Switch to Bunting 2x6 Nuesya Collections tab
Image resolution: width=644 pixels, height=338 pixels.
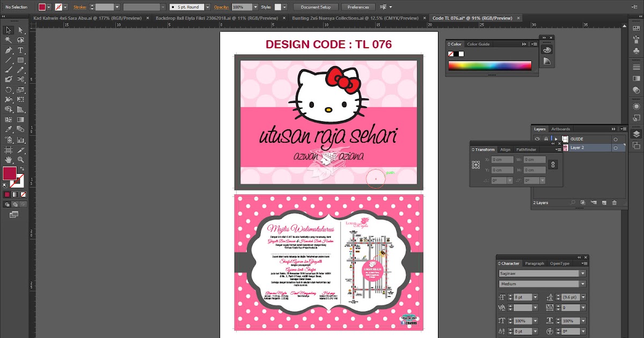356,18
